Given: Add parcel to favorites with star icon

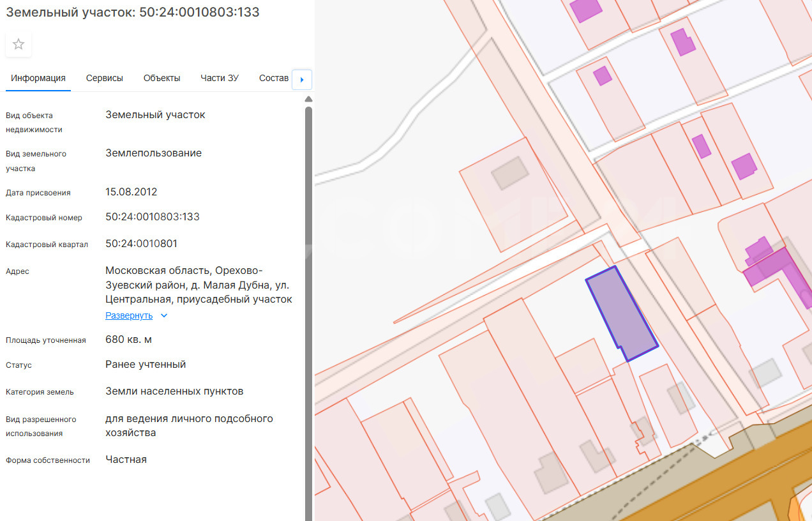Looking at the screenshot, I should [19, 45].
